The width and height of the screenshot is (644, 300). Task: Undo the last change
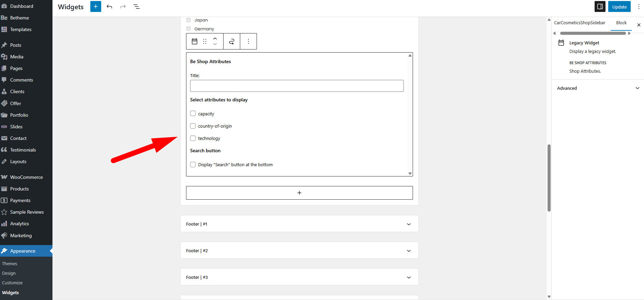(109, 6)
